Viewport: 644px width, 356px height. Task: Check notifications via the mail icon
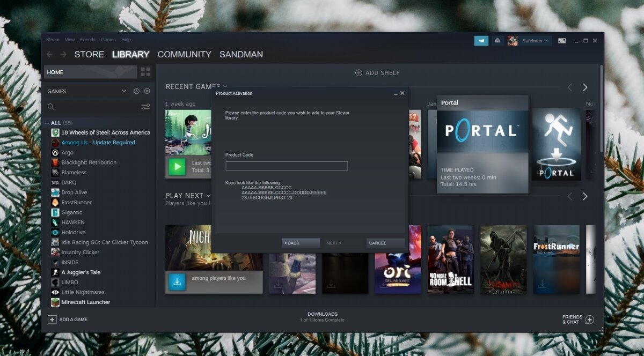[496, 40]
